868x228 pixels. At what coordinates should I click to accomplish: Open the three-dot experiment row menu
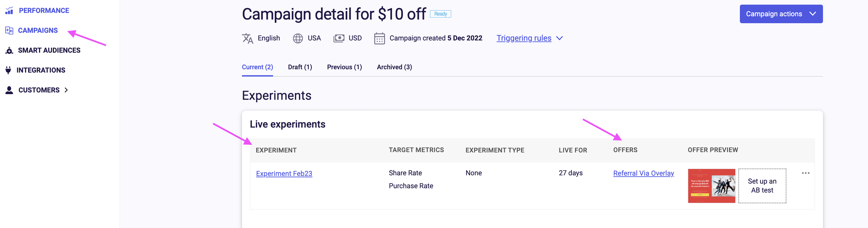[x=805, y=173]
